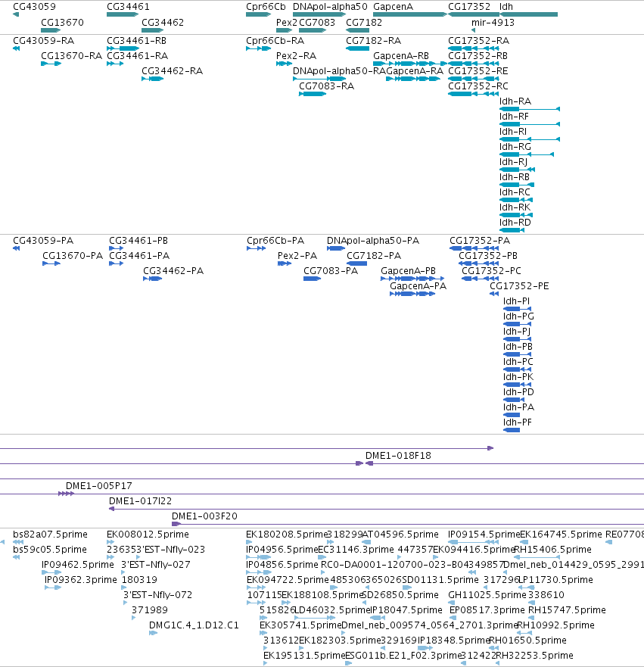Select protein Idh-PK

518,377
